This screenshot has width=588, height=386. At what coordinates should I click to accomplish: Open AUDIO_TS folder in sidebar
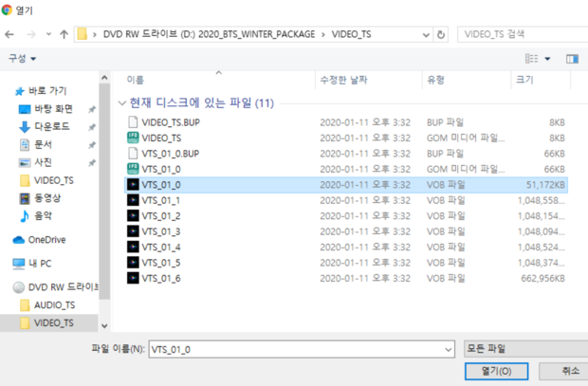tap(47, 305)
